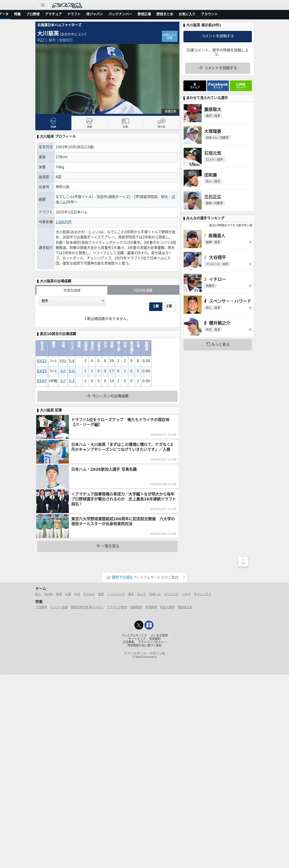
Task: Open the hamburger menu icon
Action: tap(43, 5)
